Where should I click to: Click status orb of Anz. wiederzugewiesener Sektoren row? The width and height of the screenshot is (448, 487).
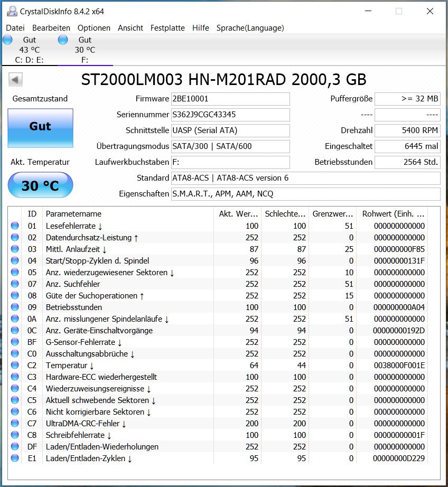(x=15, y=272)
